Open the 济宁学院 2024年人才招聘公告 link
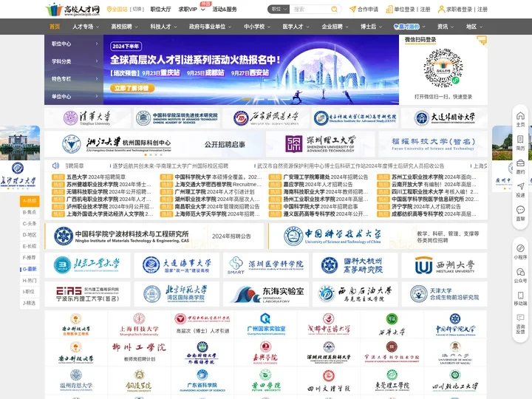 click(x=426, y=207)
